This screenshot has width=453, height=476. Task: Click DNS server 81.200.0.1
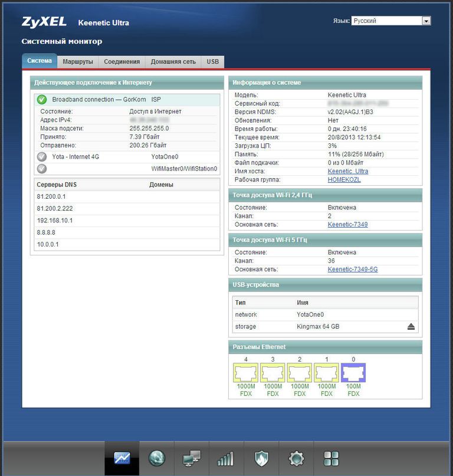point(51,197)
